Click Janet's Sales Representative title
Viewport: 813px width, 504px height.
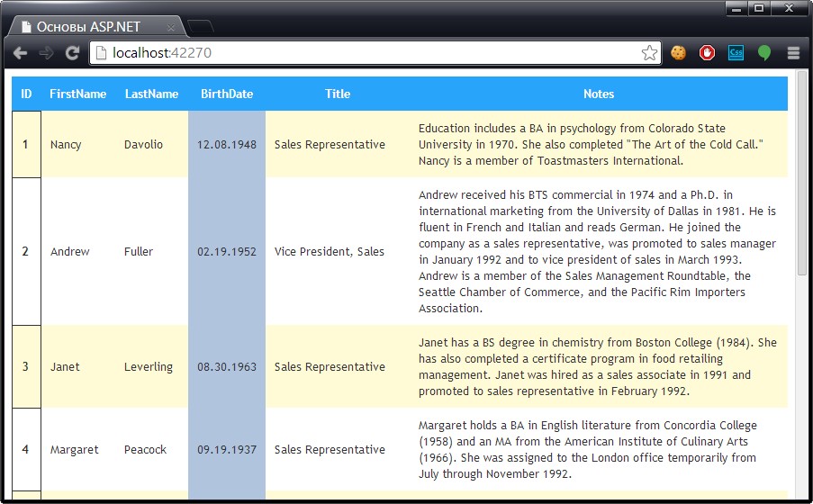pyautogui.click(x=330, y=367)
